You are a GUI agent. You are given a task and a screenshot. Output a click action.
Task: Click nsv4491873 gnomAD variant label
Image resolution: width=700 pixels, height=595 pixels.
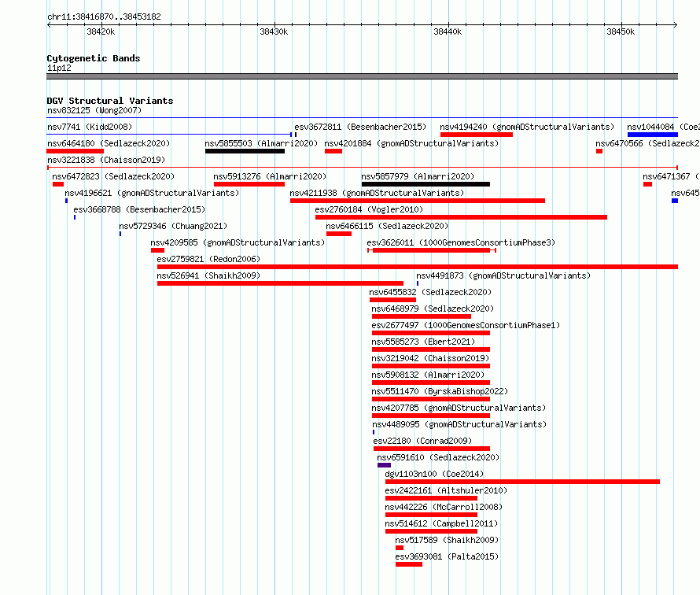tap(503, 275)
